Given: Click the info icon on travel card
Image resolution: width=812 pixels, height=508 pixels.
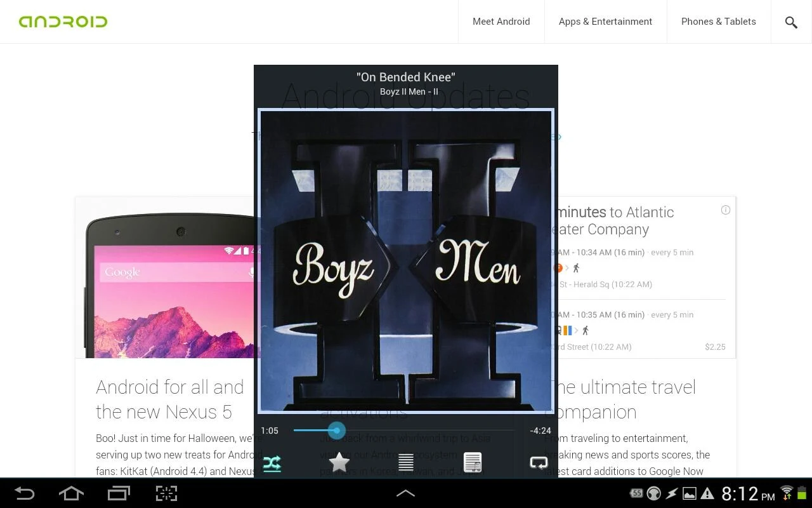Looking at the screenshot, I should click(726, 210).
